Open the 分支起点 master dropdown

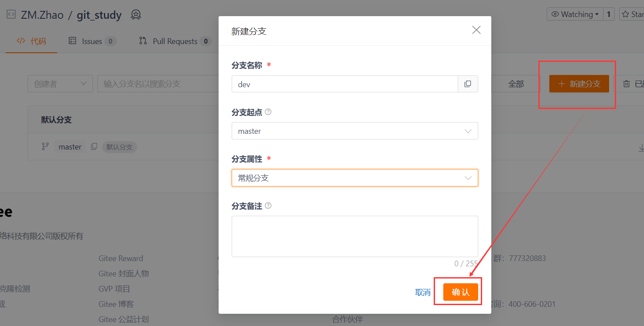pos(355,131)
